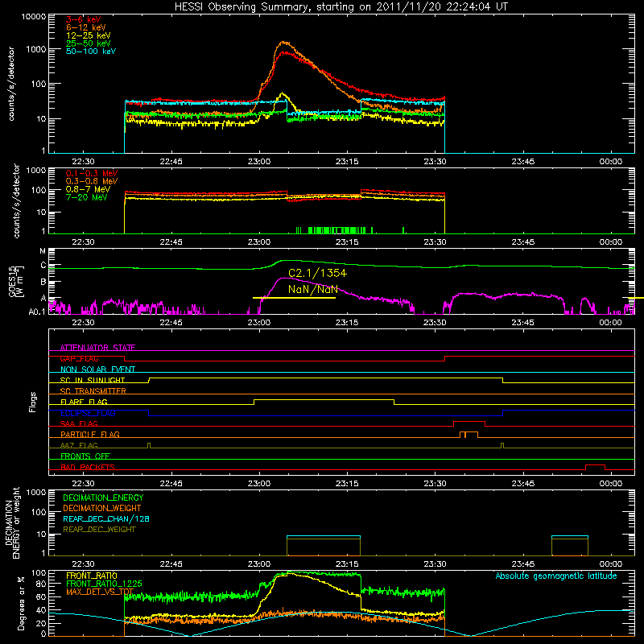Click the 0.1-0.3 MeV legend entry
The width and height of the screenshot is (644, 644).
(x=92, y=173)
